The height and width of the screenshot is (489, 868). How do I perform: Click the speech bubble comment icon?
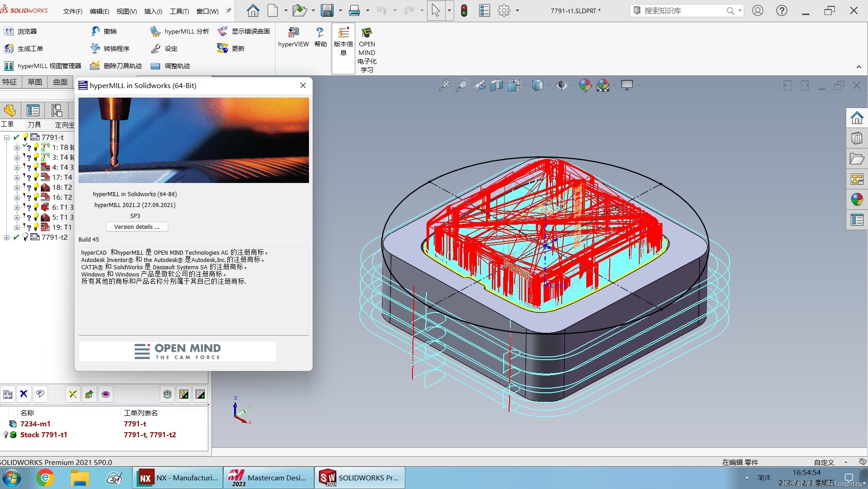[x=40, y=394]
